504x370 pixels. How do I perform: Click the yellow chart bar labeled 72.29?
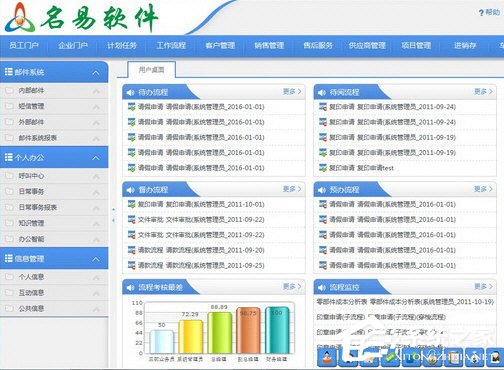190,337
